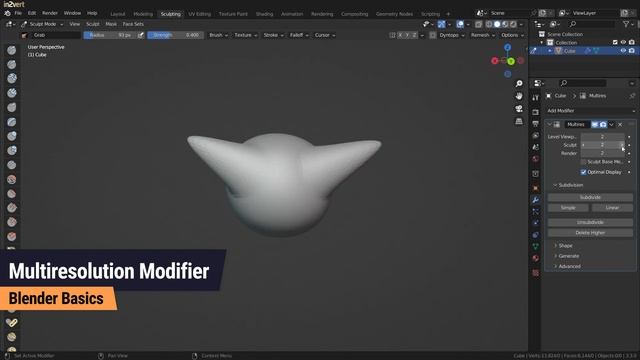Toggle Multires modifier viewport display icon
The height and width of the screenshot is (360, 640).
click(595, 124)
